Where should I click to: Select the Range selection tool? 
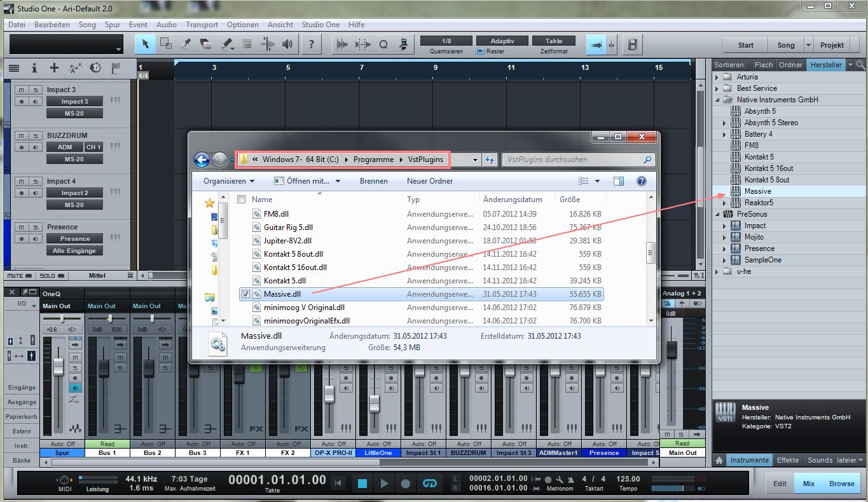click(x=165, y=44)
